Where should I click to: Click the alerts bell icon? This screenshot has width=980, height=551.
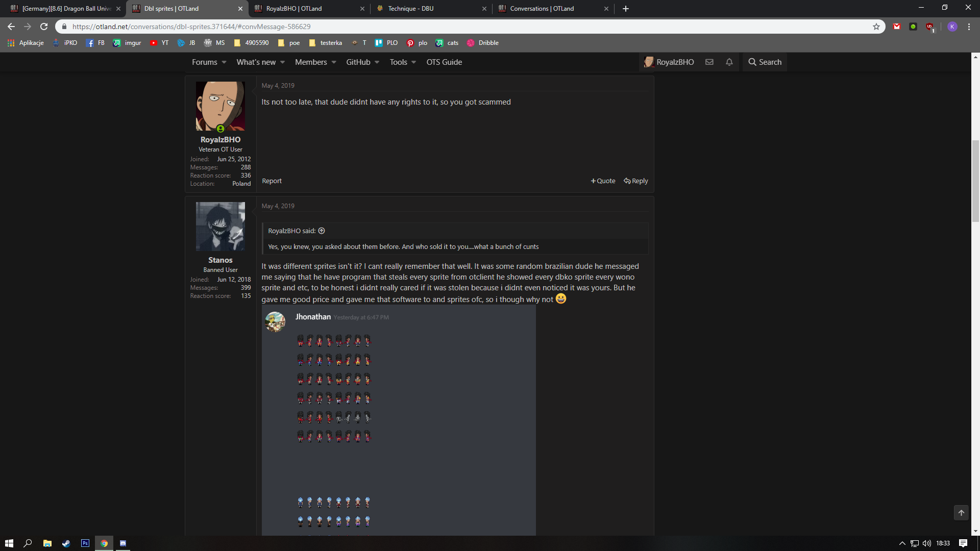pos(729,62)
